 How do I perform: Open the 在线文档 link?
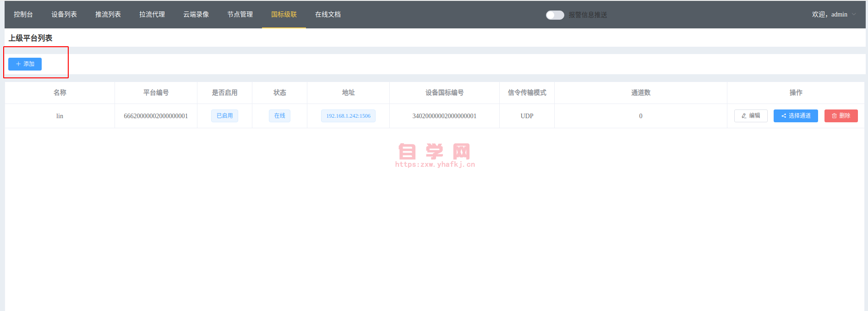pos(328,15)
